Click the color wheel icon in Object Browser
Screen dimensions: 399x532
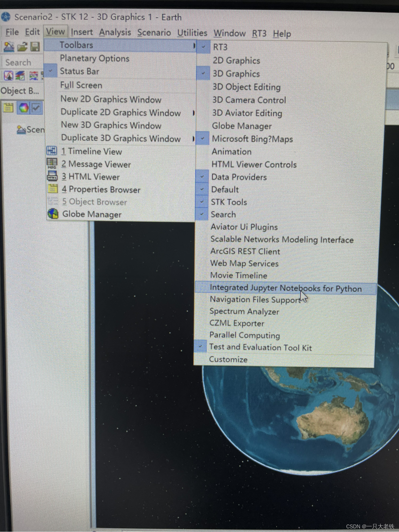[24, 108]
